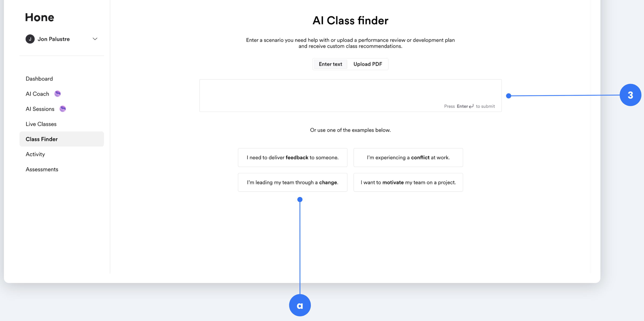
Task: Select the conflict at work example
Action: [x=408, y=157]
